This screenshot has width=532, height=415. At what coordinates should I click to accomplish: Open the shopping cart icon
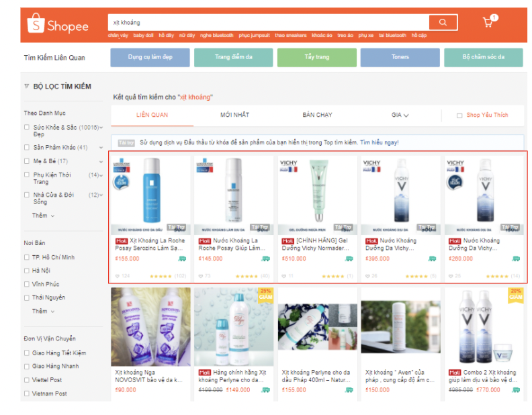[488, 23]
